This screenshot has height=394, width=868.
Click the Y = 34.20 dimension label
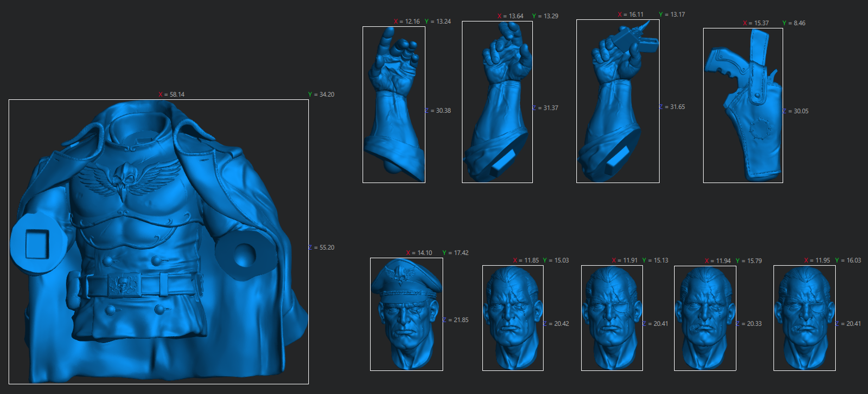coord(321,94)
